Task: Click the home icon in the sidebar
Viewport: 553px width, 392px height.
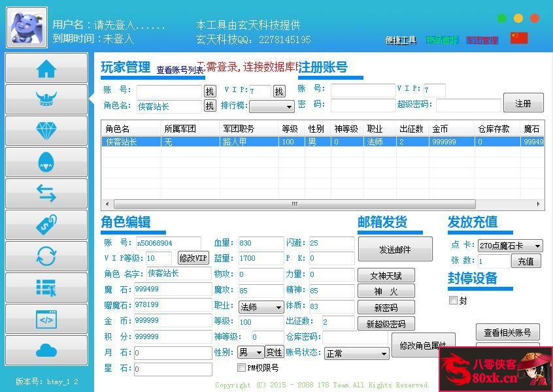Action: (x=45, y=67)
